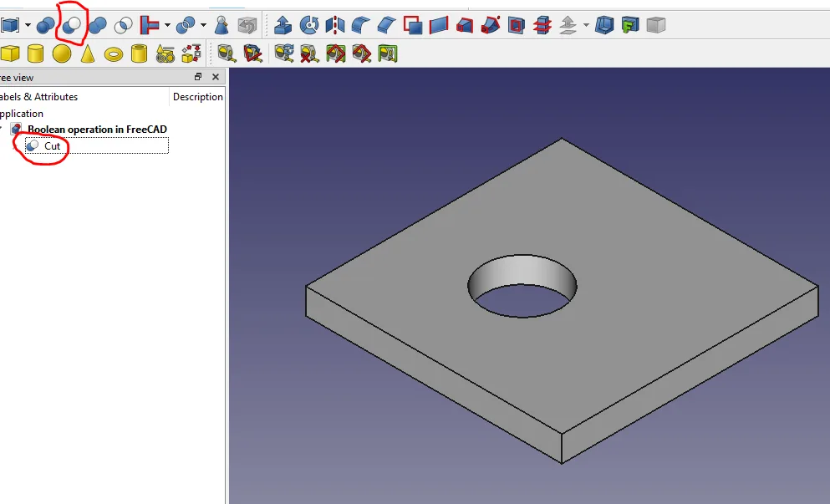This screenshot has height=504, width=830.
Task: Select the Union (fuse) tool
Action: coord(98,25)
